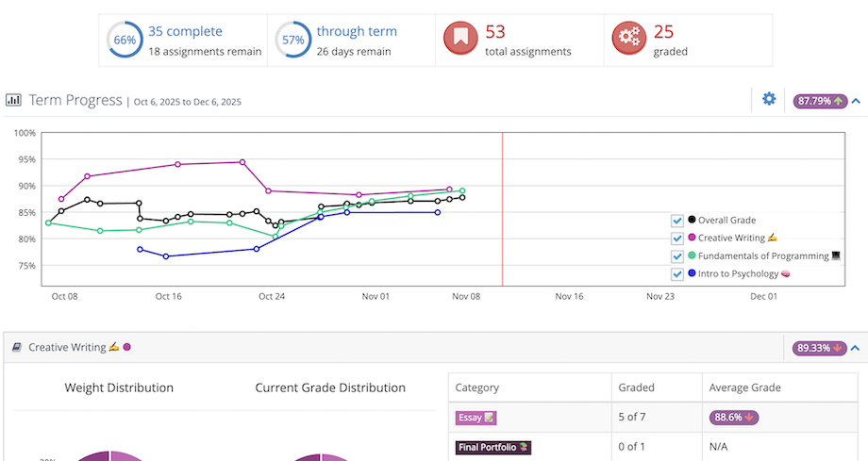Select the Essay category tag
Screen dimensions: 868x461
pos(476,418)
